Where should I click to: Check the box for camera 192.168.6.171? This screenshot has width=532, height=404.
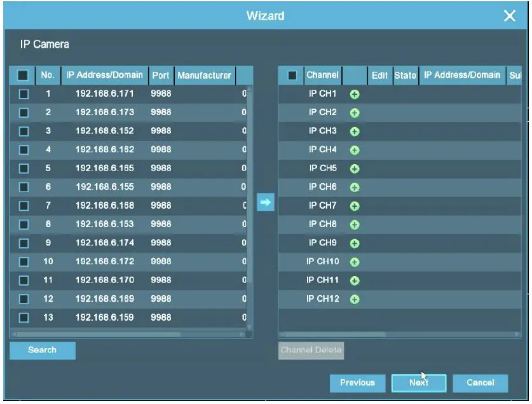click(20, 94)
